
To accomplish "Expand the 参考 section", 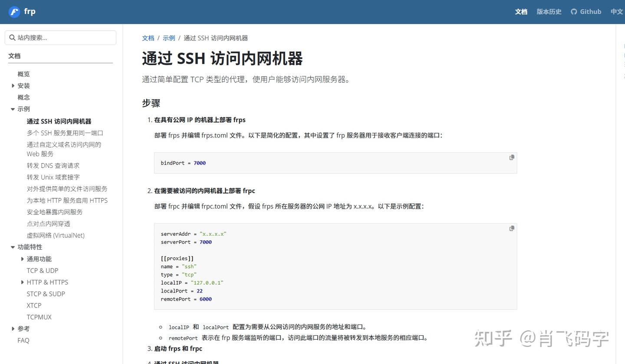I will [13, 328].
